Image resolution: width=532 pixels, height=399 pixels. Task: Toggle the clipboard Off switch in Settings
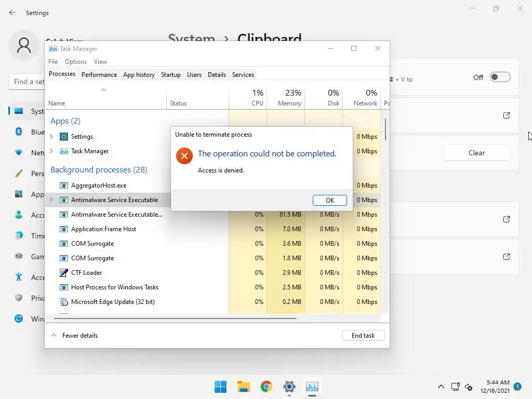[x=500, y=77]
